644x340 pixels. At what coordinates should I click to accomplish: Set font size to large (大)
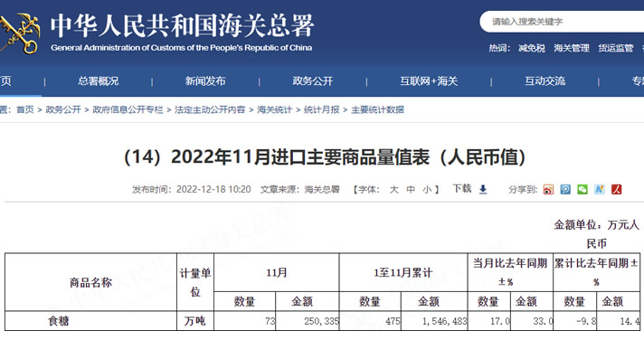click(393, 190)
